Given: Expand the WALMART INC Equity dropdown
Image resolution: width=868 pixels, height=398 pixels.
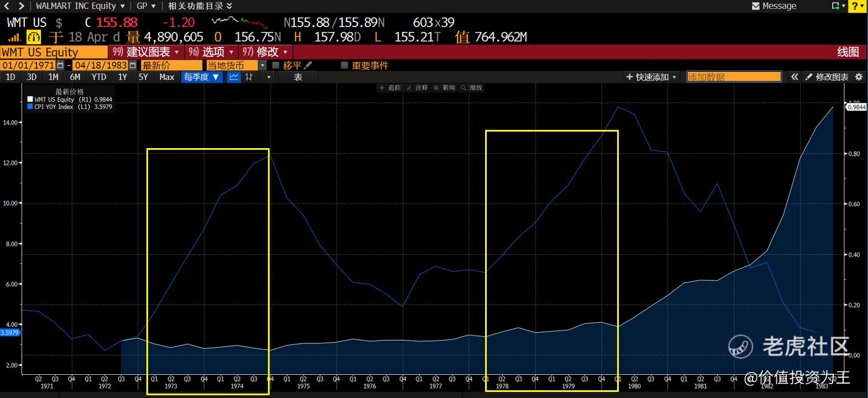Looking at the screenshot, I should (80, 6).
